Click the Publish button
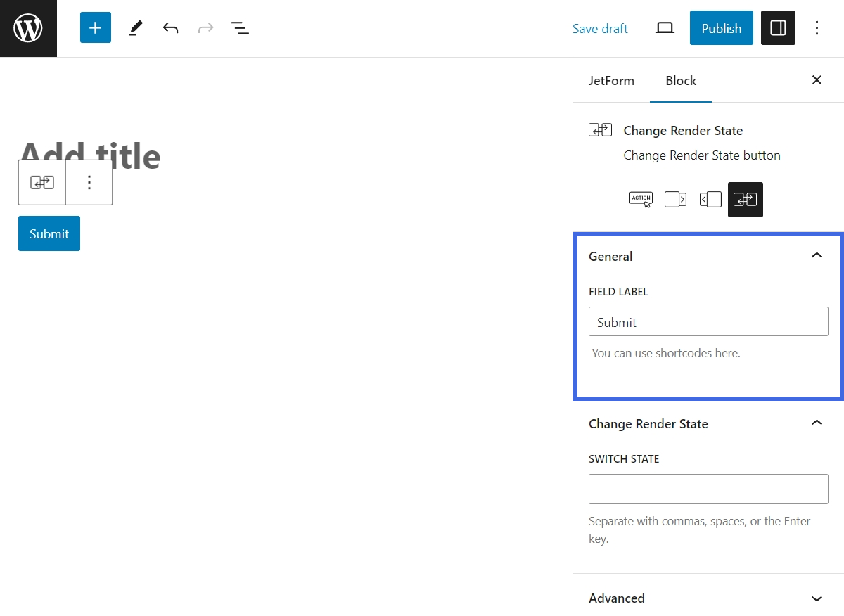Screen dimensions: 844x616 click(x=721, y=27)
